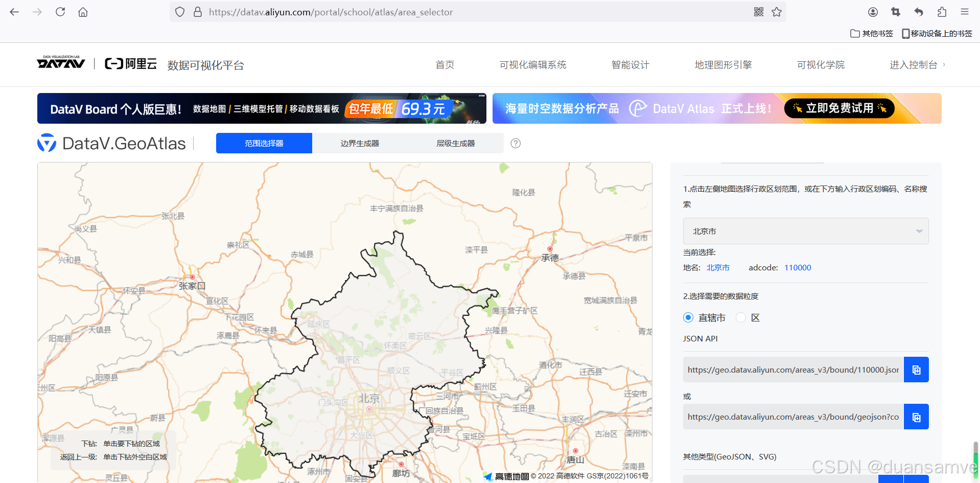Click the 承德 label on the map
This screenshot has height=483, width=980.
(550, 258)
